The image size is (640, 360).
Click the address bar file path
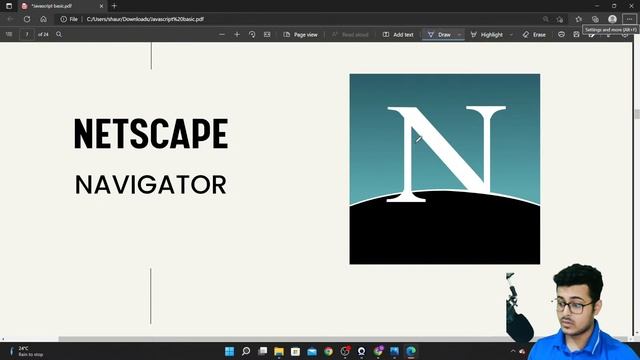[145, 19]
